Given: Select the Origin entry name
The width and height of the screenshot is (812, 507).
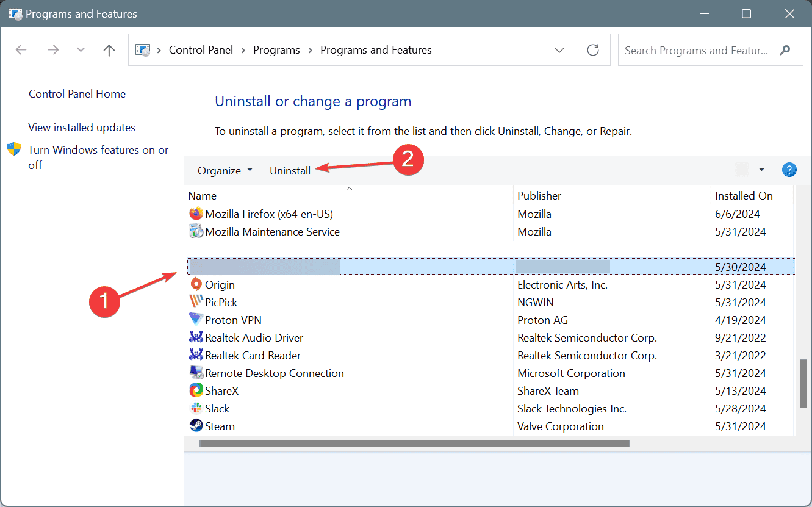Looking at the screenshot, I should (220, 285).
